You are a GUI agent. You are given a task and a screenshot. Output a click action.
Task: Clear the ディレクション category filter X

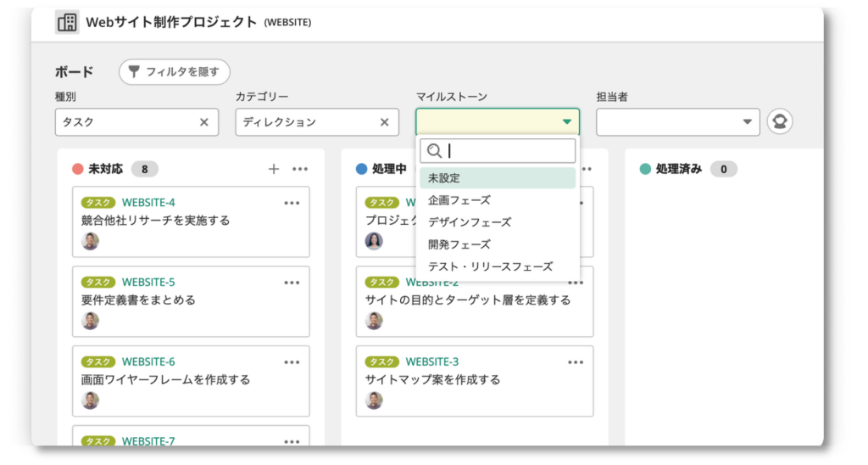[x=385, y=122]
